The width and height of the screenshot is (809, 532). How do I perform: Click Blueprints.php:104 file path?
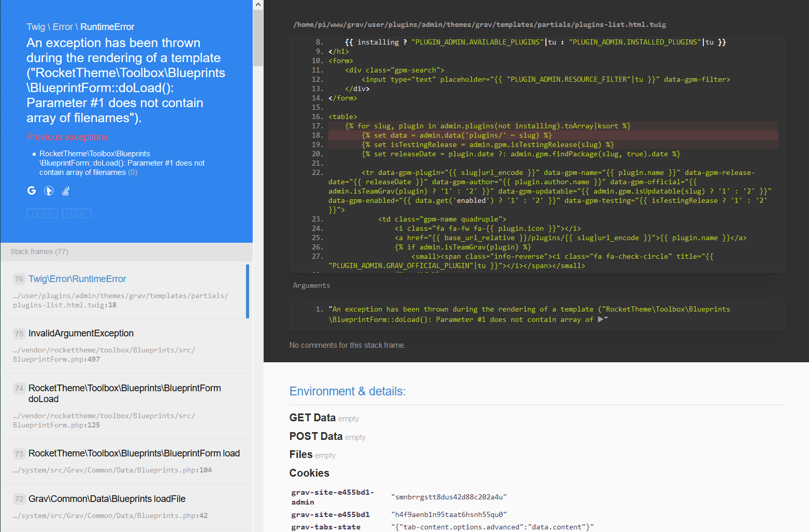point(112,470)
